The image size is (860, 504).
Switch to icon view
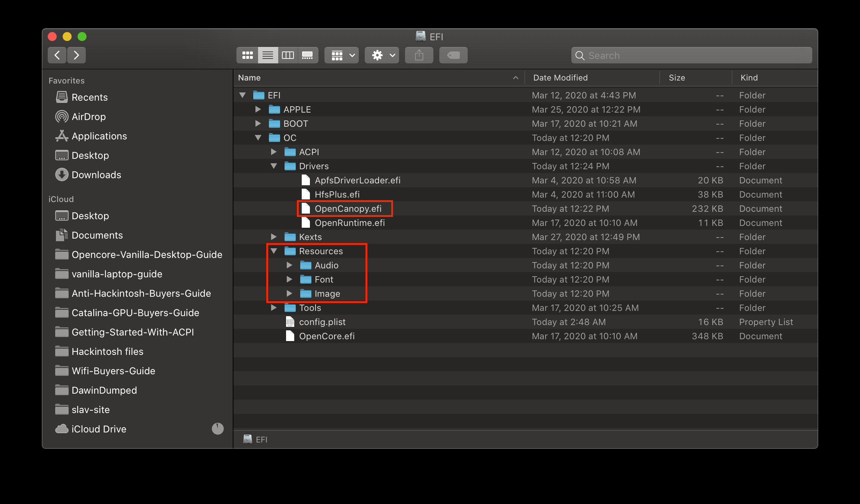[x=247, y=56]
